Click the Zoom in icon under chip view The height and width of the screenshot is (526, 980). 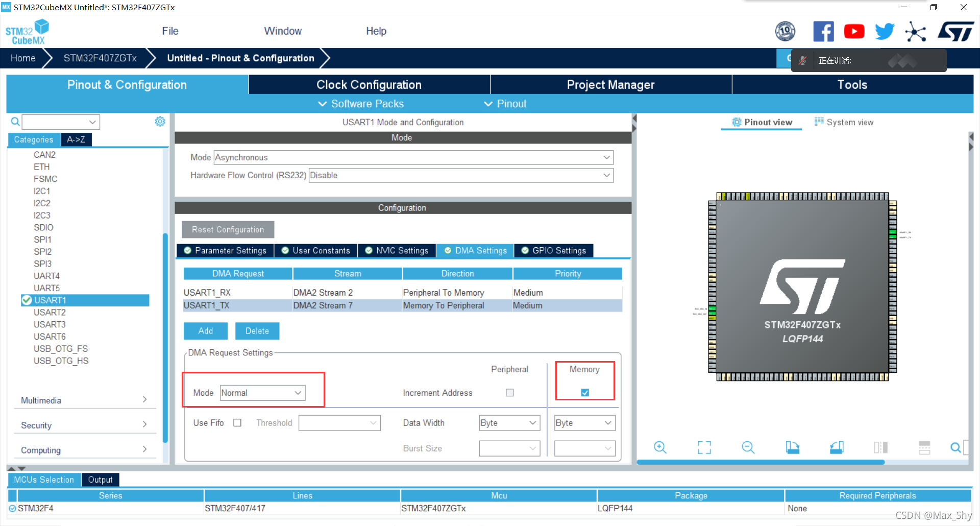[660, 447]
